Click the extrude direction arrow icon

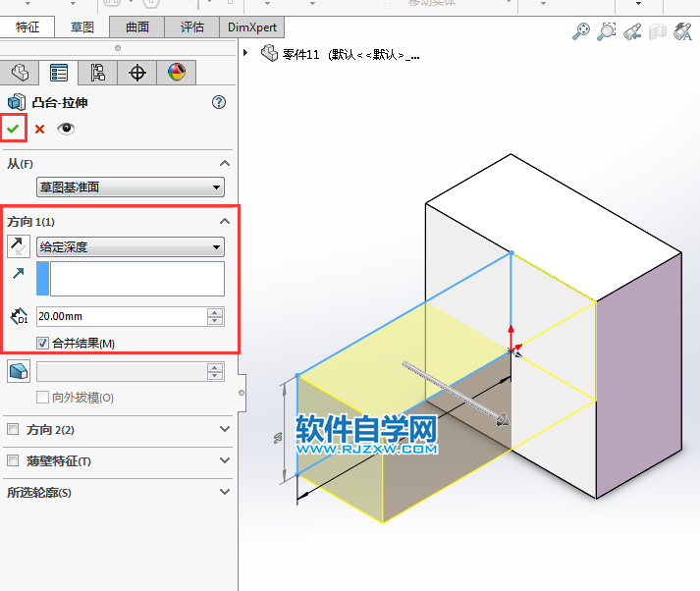pos(19,273)
